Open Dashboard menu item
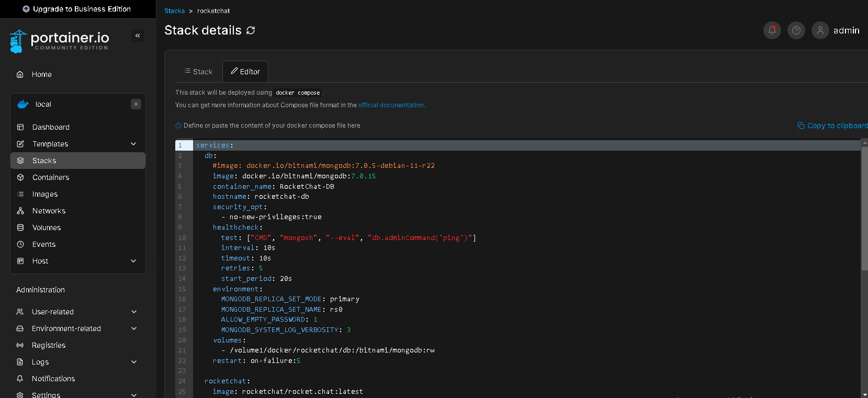The height and width of the screenshot is (398, 868). pyautogui.click(x=51, y=127)
